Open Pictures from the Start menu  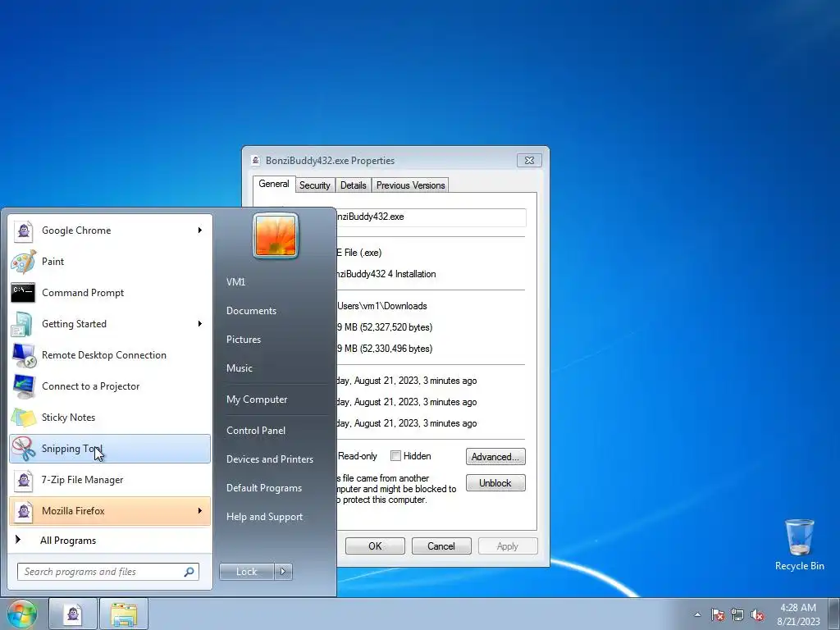click(x=244, y=340)
